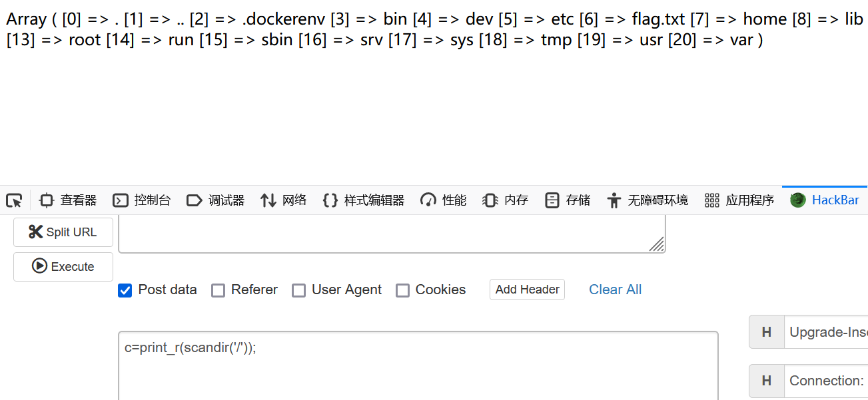Enable the User Agent checkbox
The image size is (868, 400).
click(299, 290)
